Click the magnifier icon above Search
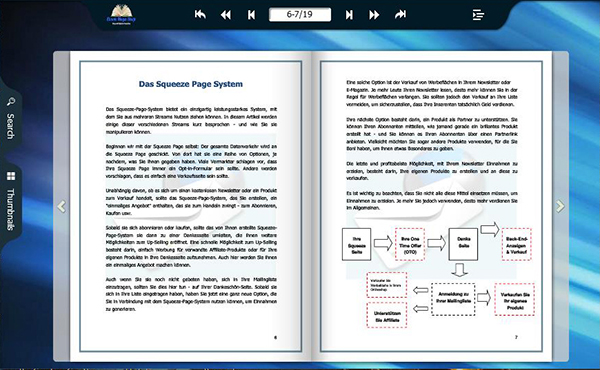The image size is (600, 370). pyautogui.click(x=11, y=102)
